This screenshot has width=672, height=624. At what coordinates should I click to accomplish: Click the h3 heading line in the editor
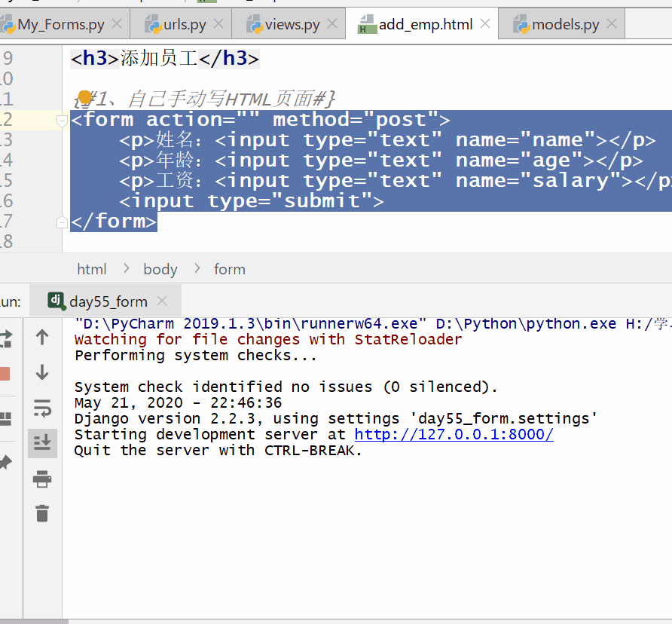(x=165, y=58)
